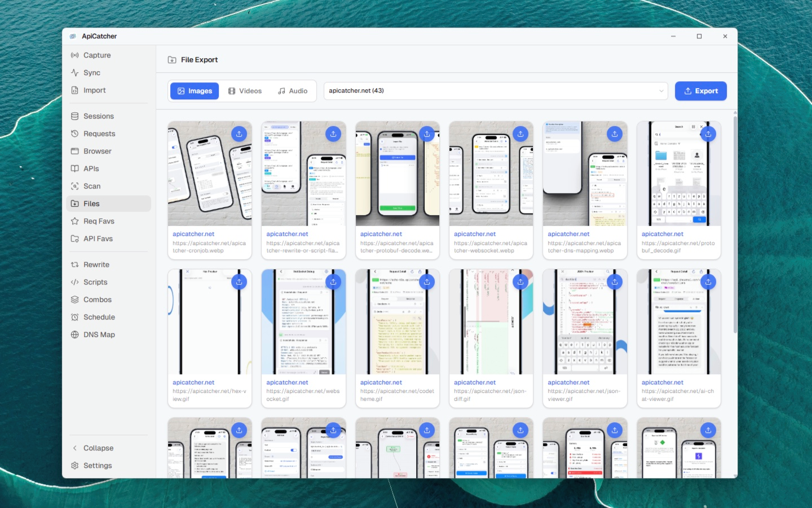Viewport: 812px width, 508px height.
Task: Open the DNS Map section
Action: 109,335
